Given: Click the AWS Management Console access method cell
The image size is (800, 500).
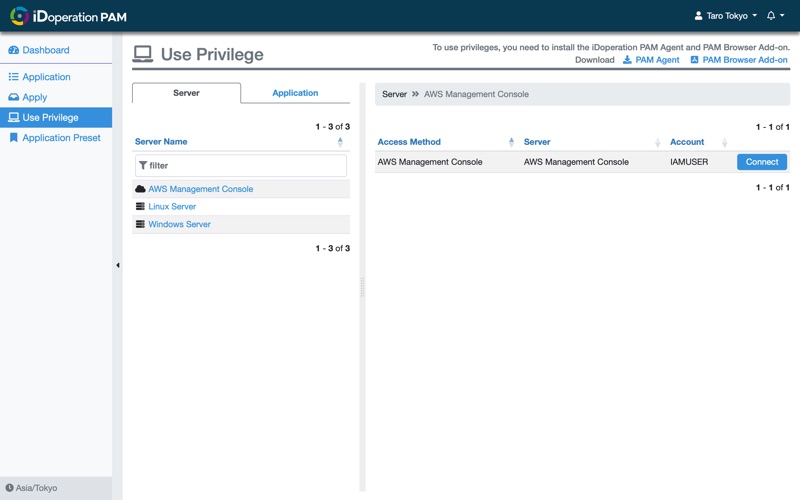Looking at the screenshot, I should pos(430,162).
